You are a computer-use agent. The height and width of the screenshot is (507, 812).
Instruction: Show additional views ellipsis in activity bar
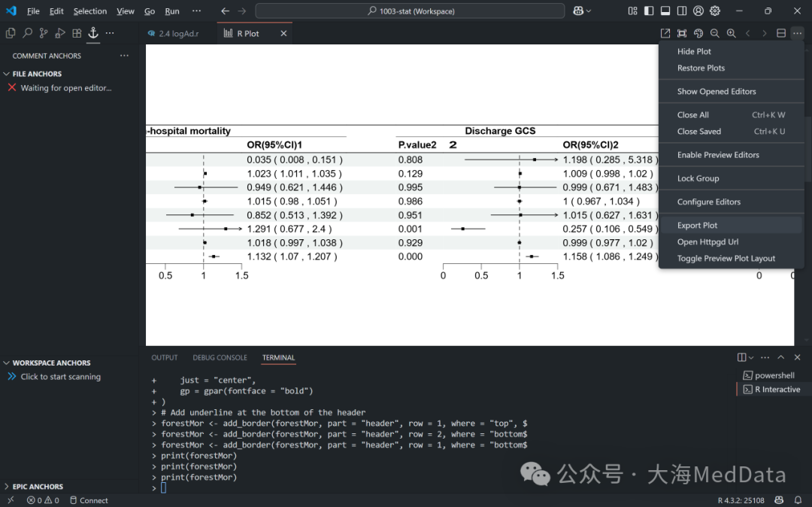(x=110, y=32)
